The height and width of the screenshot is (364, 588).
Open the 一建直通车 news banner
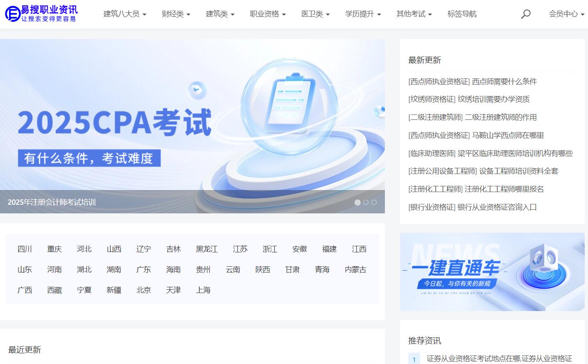[x=492, y=272]
